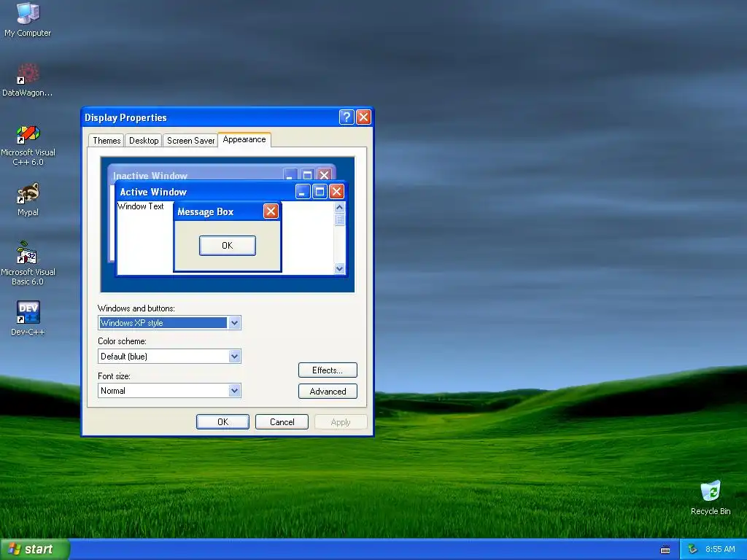This screenshot has height=560, width=747.
Task: Close the Display Properties dialog
Action: tap(363, 117)
